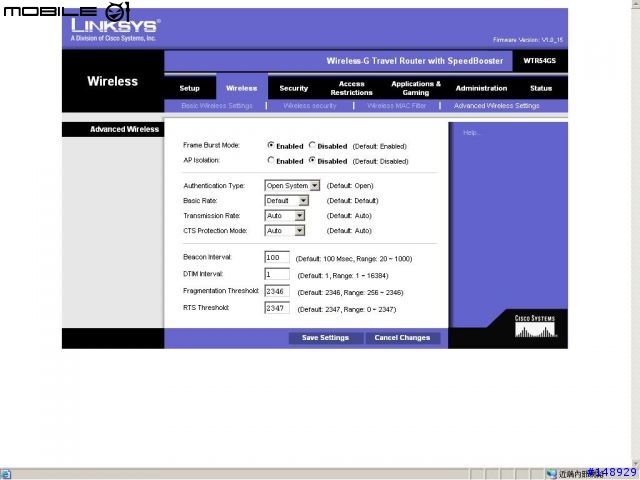Open the Authentication Type dropdown
The height and width of the screenshot is (480, 640).
pos(292,186)
